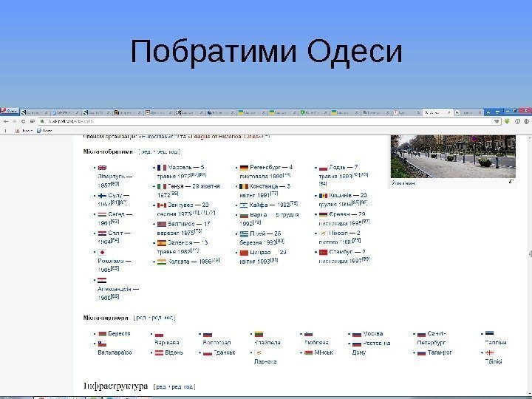Open the Ванкувер city link
The width and height of the screenshot is (532, 399).
(x=180, y=205)
